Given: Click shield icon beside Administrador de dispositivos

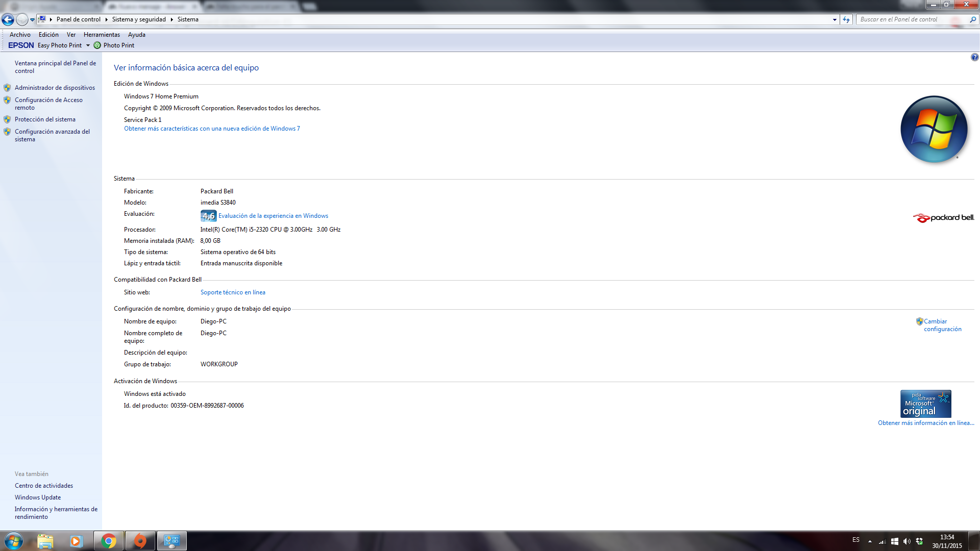Looking at the screenshot, I should (7, 88).
